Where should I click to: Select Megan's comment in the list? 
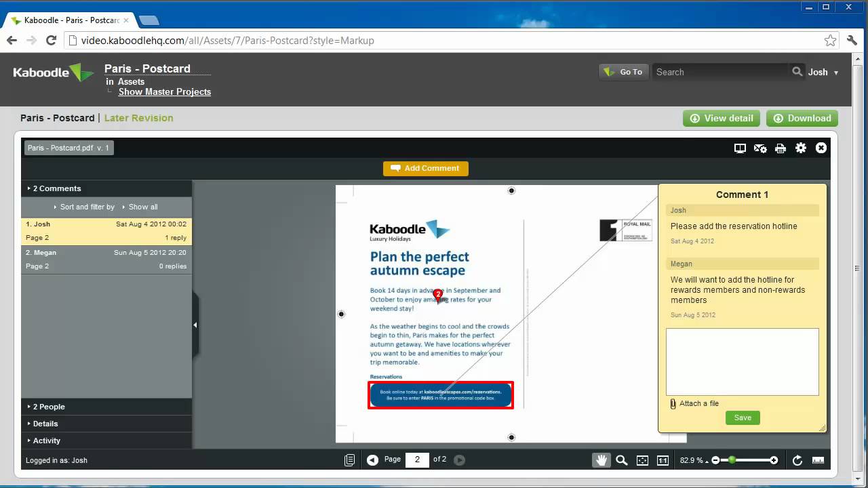[x=106, y=260]
